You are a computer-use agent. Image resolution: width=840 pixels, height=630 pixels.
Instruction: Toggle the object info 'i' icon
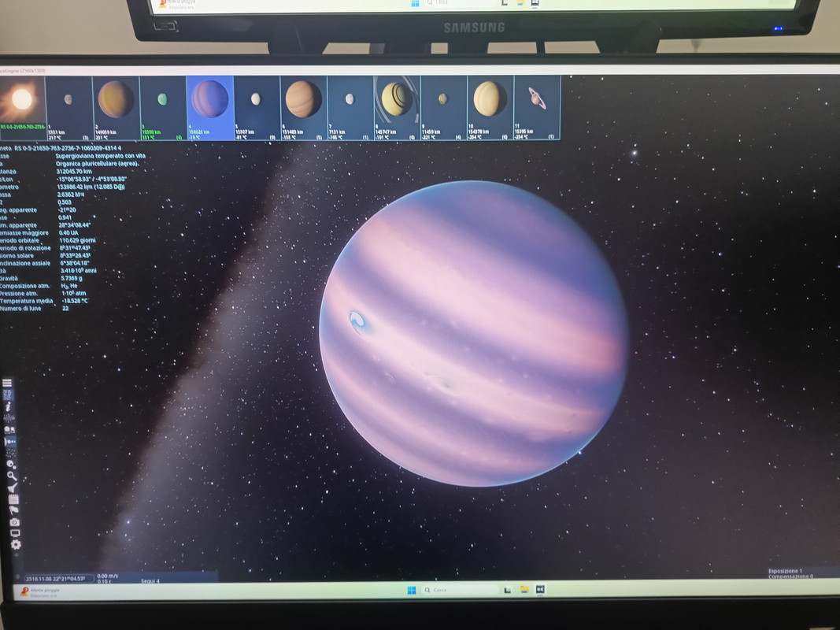coord(8,406)
